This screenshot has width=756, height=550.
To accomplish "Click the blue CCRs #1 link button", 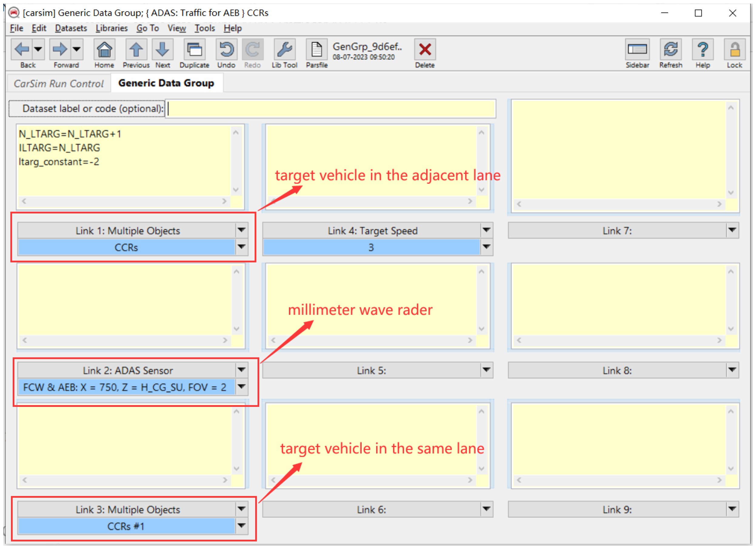I will (x=126, y=526).
